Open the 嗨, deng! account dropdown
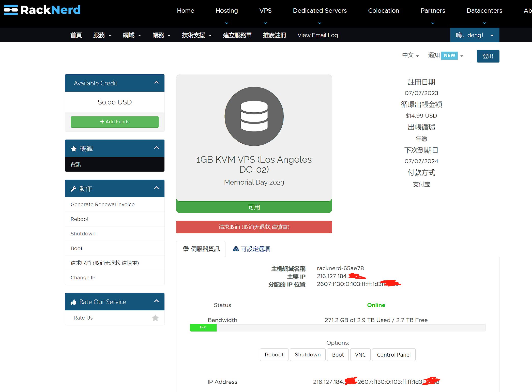The width and height of the screenshot is (532, 392). point(475,35)
